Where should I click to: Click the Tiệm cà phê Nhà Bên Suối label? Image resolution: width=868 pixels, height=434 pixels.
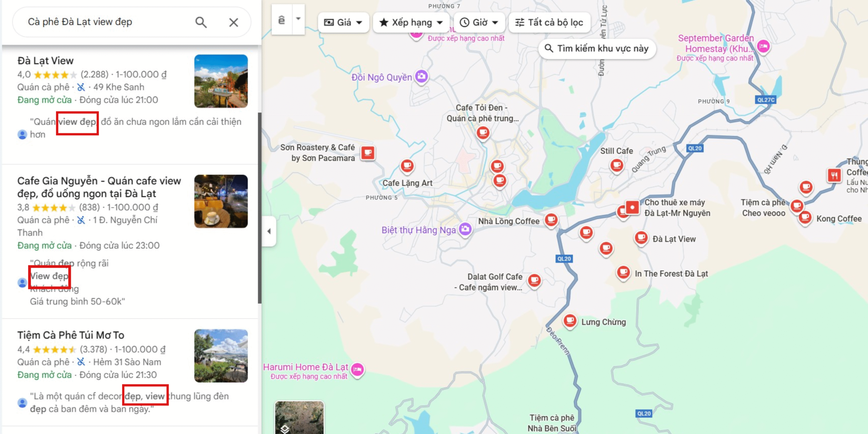tap(552, 423)
